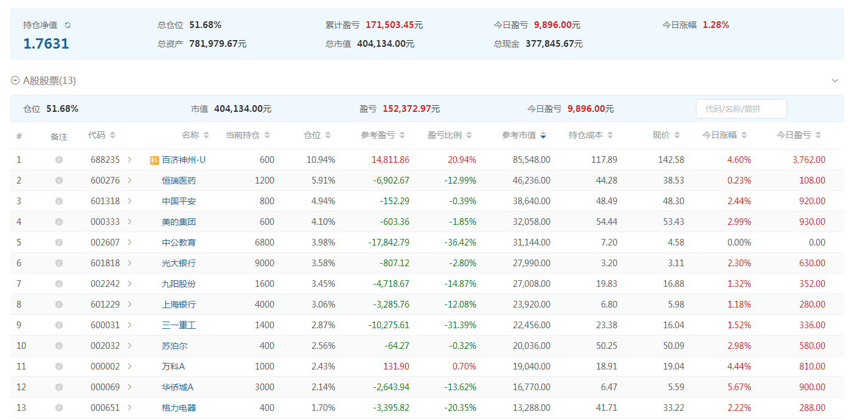Expand arrow next to code 601229
This screenshot has height=420, width=868.
tap(130, 305)
